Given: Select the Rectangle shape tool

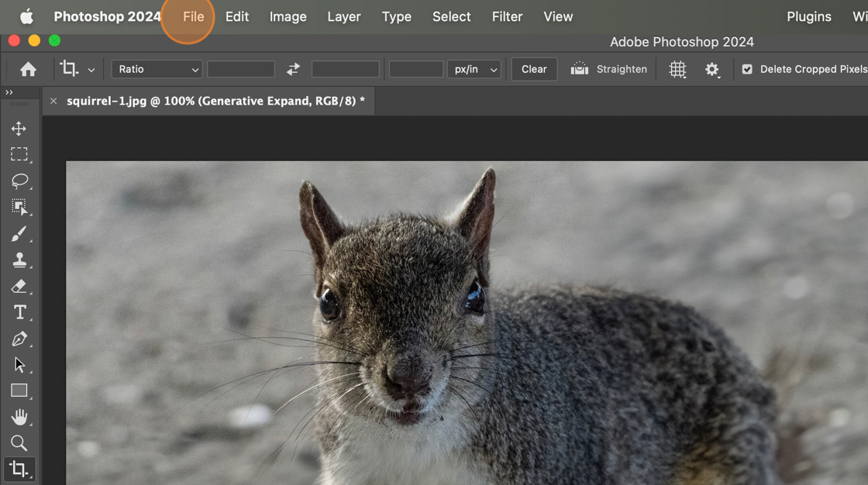Looking at the screenshot, I should coord(19,390).
